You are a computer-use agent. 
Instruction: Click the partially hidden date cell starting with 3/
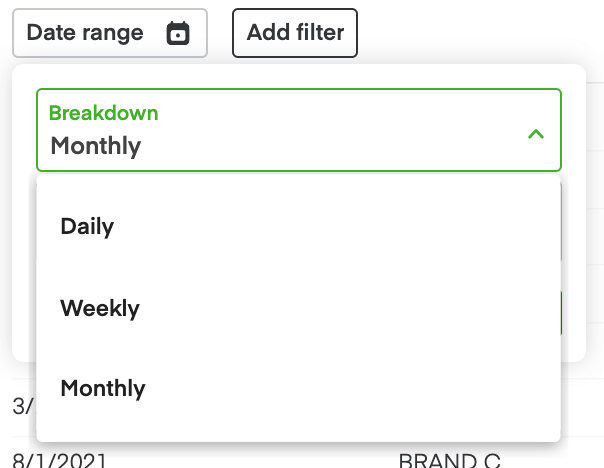click(20, 406)
